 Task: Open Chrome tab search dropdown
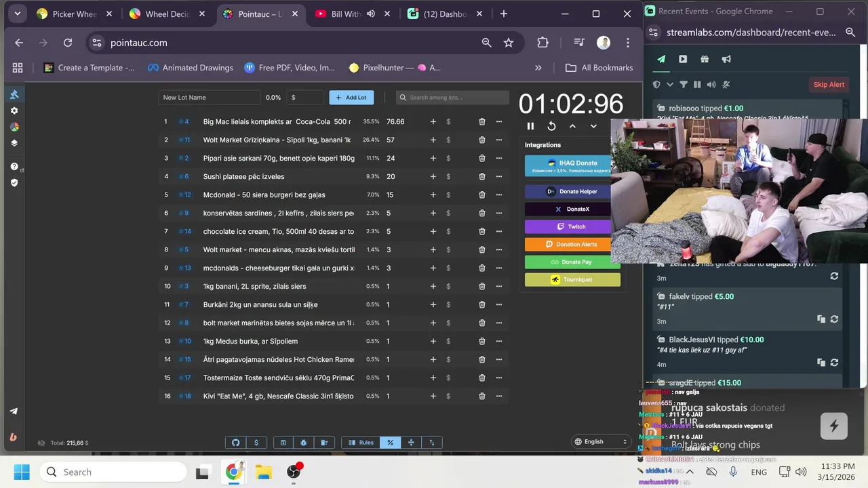[x=17, y=14]
